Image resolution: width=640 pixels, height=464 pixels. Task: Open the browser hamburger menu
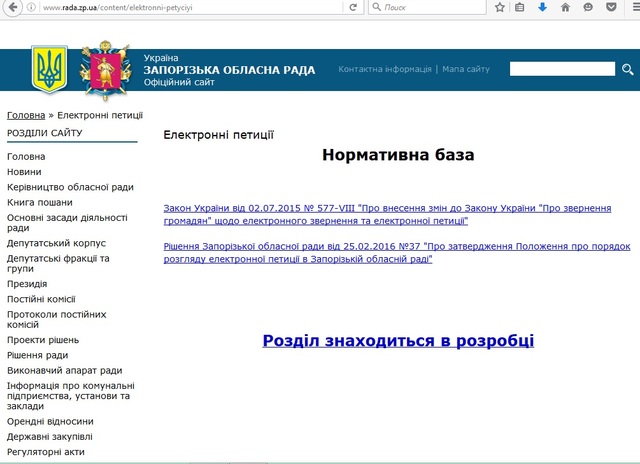coord(635,7)
